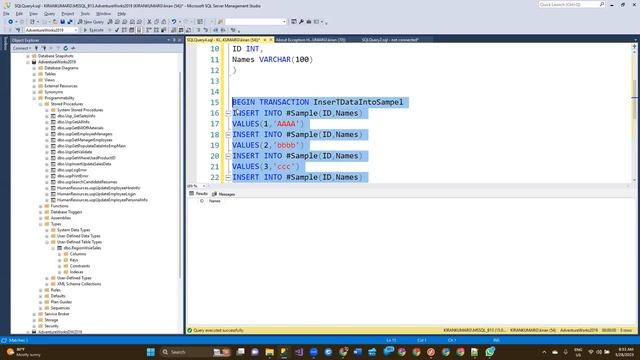Select the Database Diagrams tree item
This screenshot has height=360, width=640.
coord(61,68)
